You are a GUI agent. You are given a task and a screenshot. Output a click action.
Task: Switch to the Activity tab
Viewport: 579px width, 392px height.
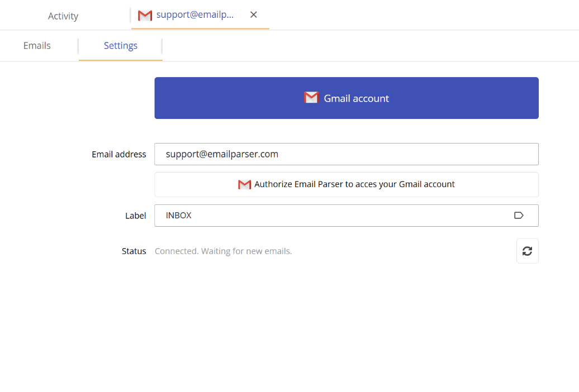click(x=63, y=16)
